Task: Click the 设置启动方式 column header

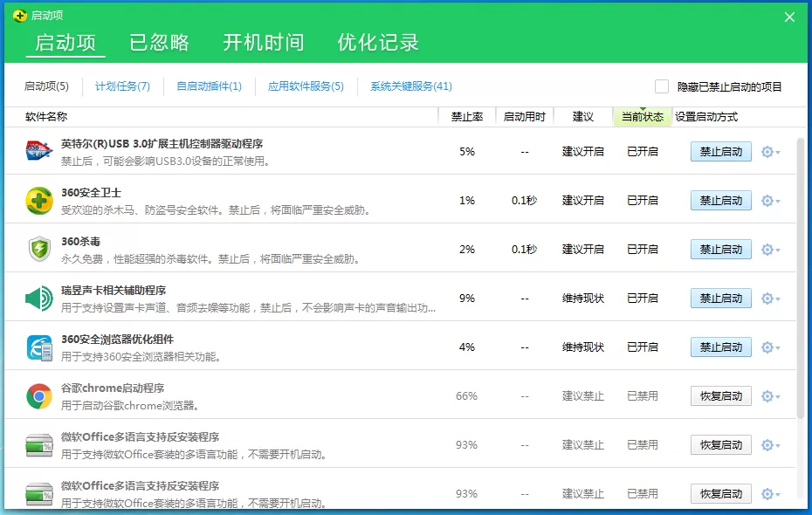Action: [x=706, y=116]
